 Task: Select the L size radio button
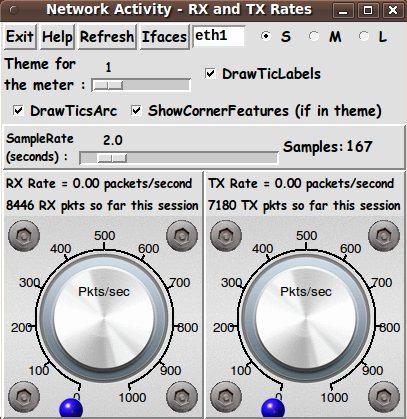(x=364, y=36)
